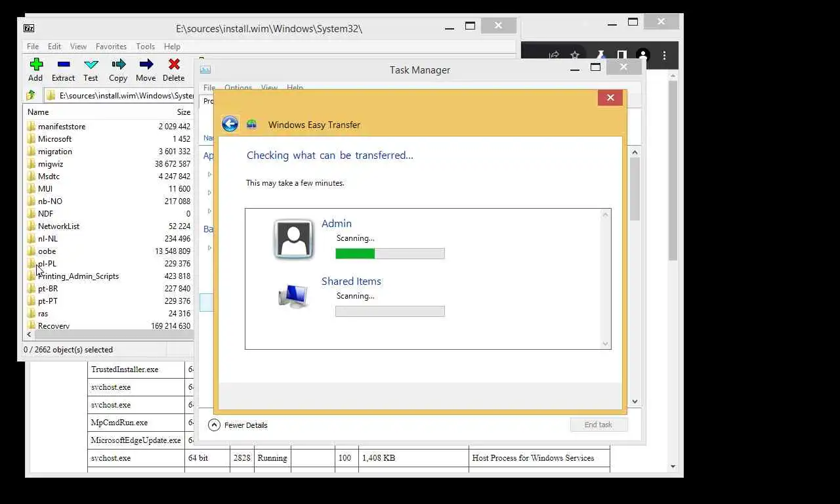The width and height of the screenshot is (840, 504).
Task: Click MpCmdRun.exe in the page table
Action: click(119, 423)
